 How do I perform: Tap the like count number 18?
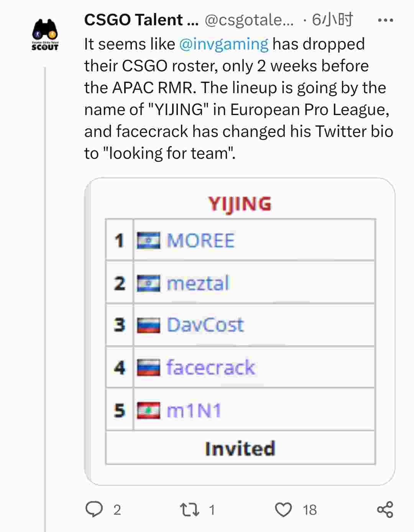[310, 510]
